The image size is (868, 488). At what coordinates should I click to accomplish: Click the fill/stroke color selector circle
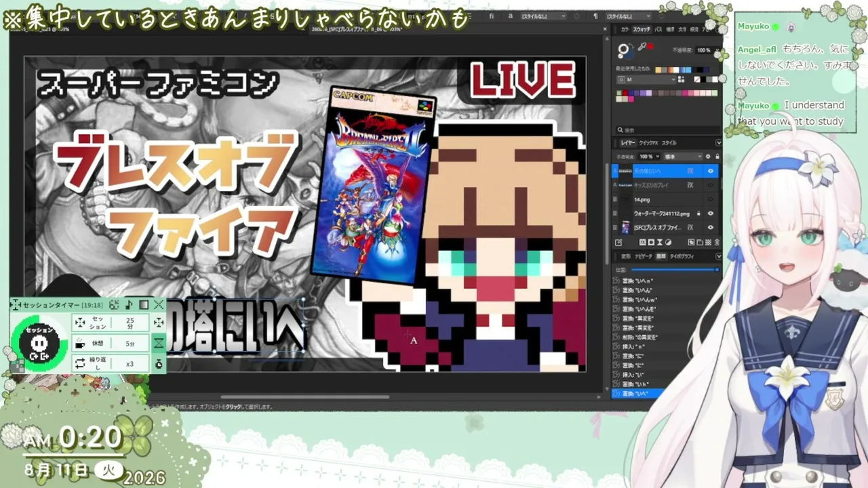[623, 50]
